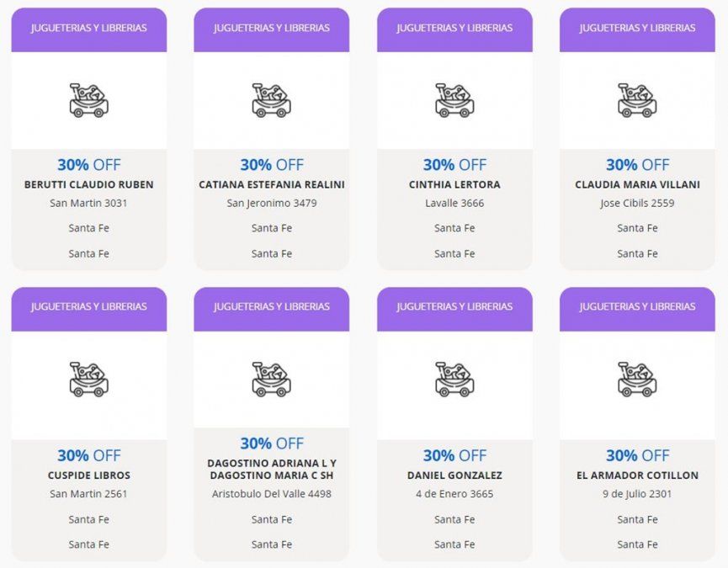728x568 pixels.
Task: Click toy cart icon on El Armador Cotillon card
Action: tap(637, 380)
